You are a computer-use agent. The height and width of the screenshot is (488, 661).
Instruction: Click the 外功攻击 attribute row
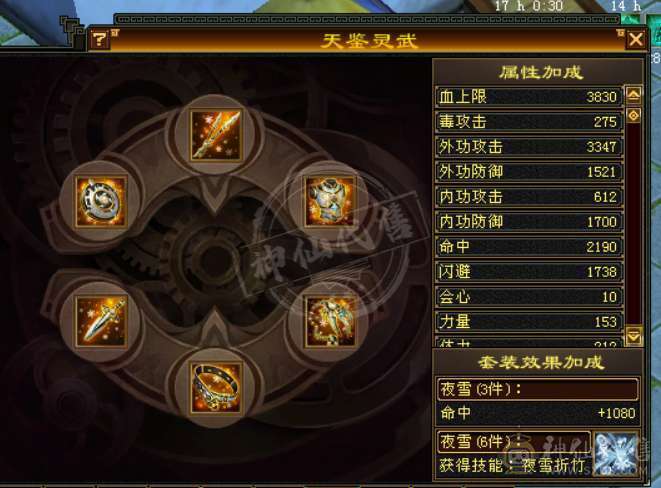coord(529,147)
